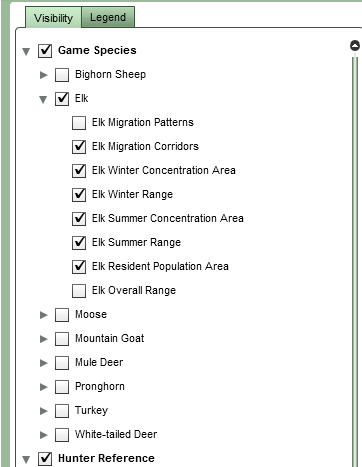This screenshot has height=467, width=362.
Task: Collapse the Hunter Reference group
Action: coord(26,459)
